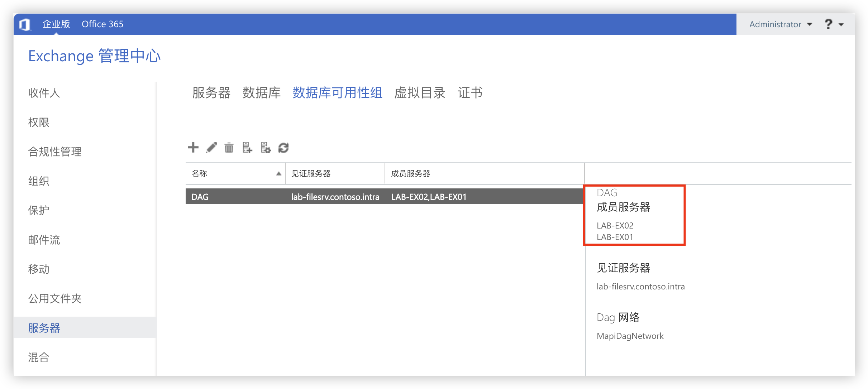Select the DAG row in the table
Screen dimensions: 868x389
tap(385, 197)
